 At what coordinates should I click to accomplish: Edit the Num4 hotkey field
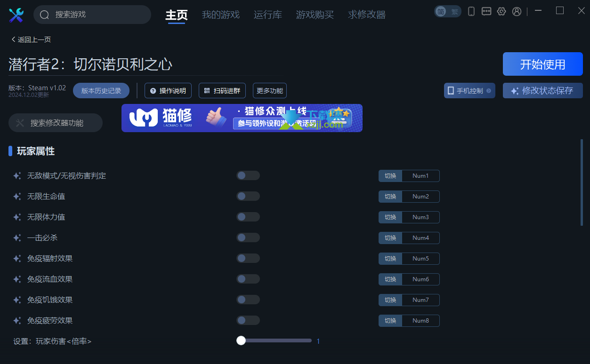coord(420,238)
